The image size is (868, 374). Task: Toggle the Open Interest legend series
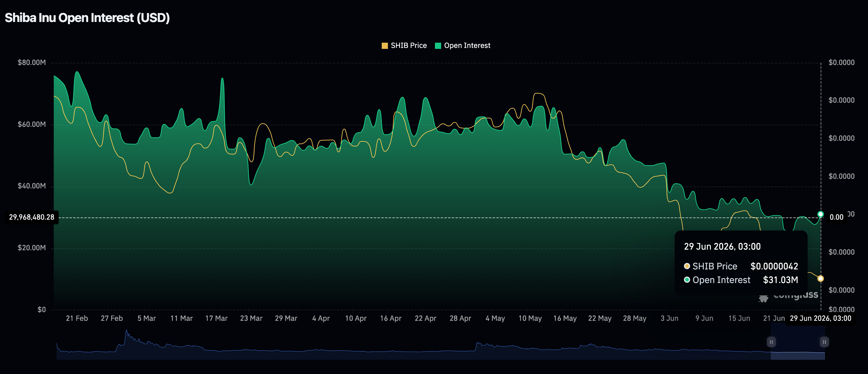click(x=463, y=45)
